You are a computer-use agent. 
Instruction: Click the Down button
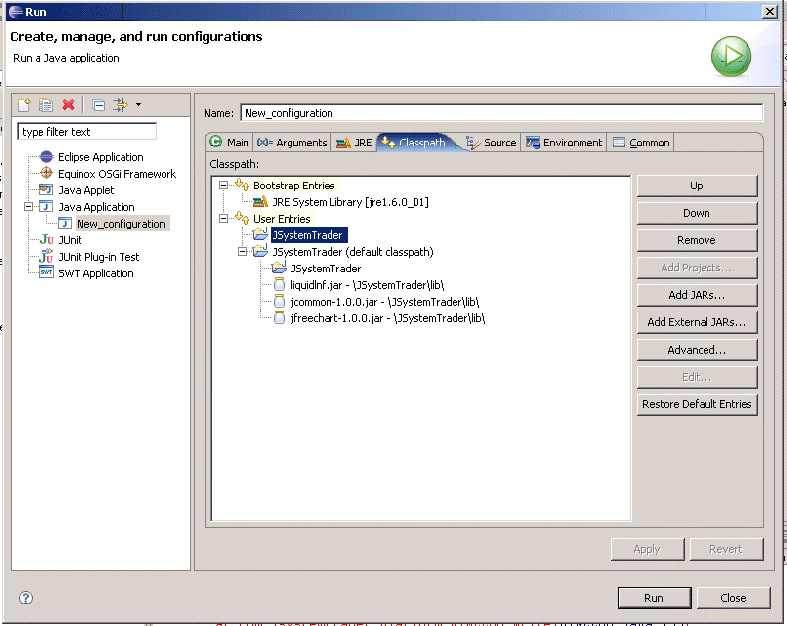[697, 213]
